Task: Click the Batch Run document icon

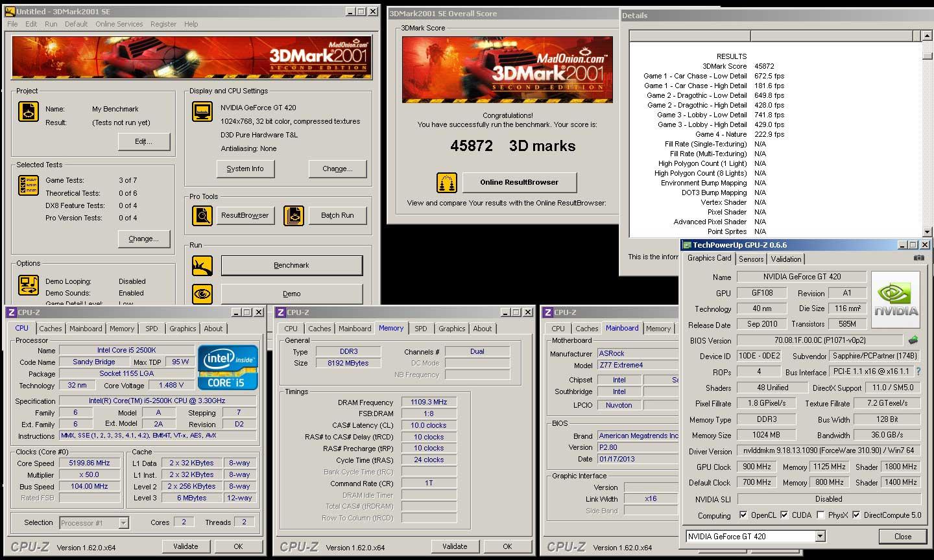Action: coord(293,215)
